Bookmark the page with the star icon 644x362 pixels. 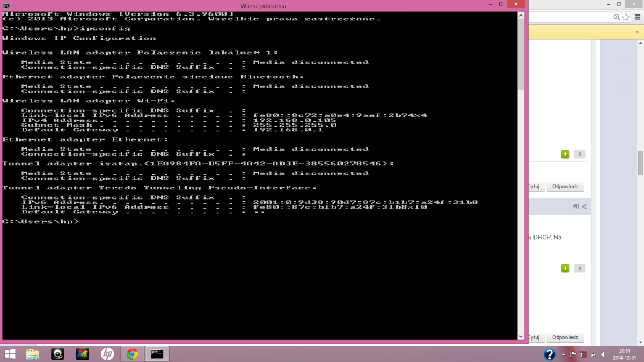[625, 17]
